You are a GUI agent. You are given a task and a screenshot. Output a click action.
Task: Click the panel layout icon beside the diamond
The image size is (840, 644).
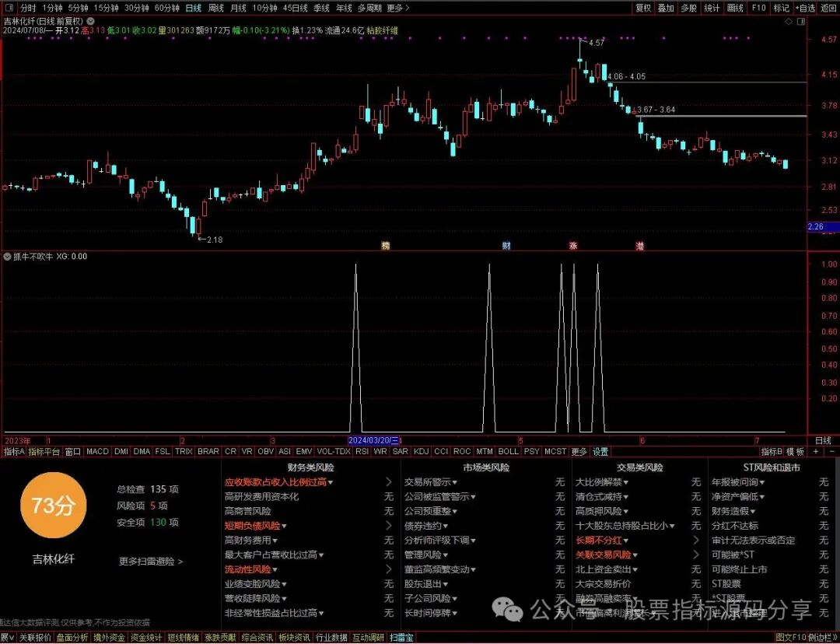point(801,22)
